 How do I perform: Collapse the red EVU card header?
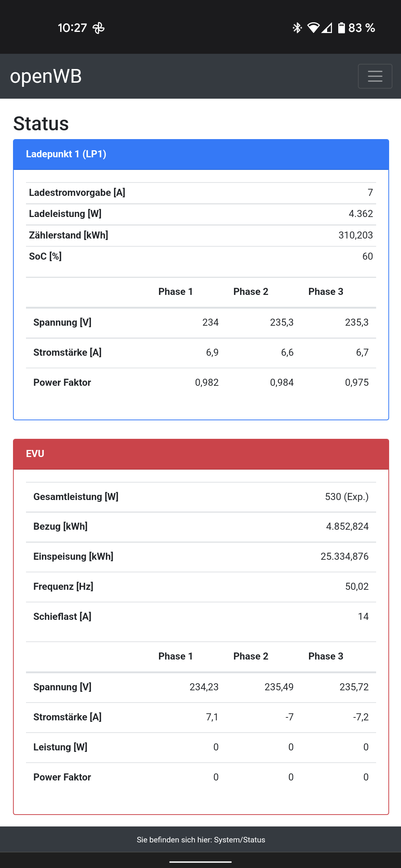pyautogui.click(x=200, y=454)
